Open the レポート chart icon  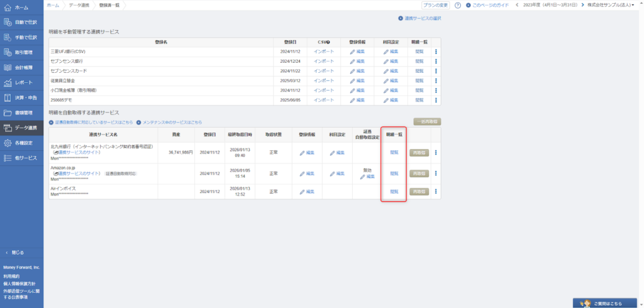(x=8, y=82)
